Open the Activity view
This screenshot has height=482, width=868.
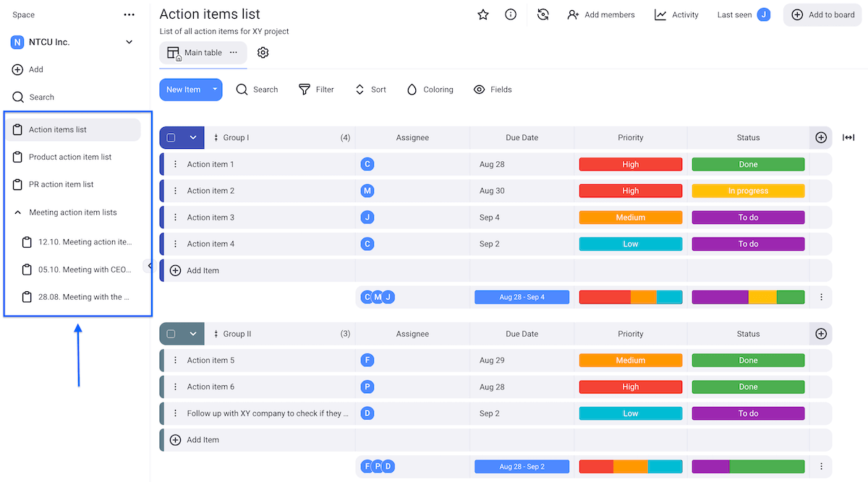(676, 14)
